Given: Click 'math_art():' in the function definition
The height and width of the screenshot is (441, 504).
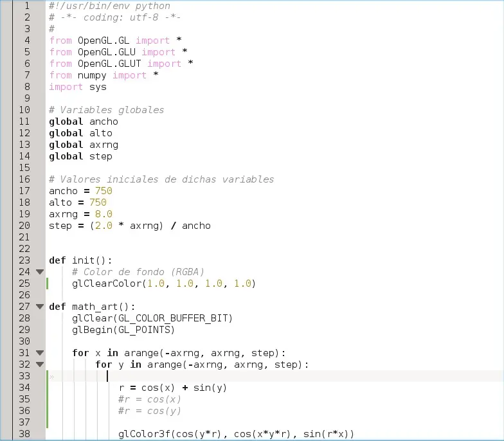Looking at the screenshot, I should (104, 307).
